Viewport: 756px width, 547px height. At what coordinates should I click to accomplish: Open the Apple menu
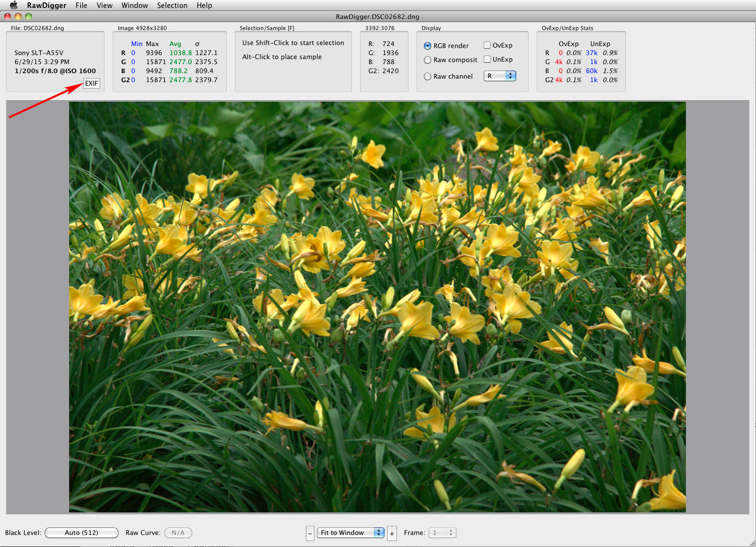pos(14,5)
